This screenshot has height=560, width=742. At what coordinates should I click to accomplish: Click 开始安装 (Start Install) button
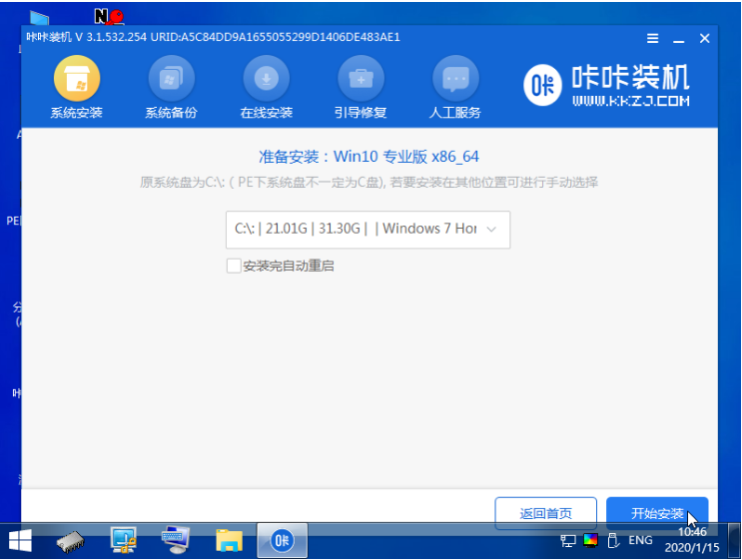coord(657,513)
